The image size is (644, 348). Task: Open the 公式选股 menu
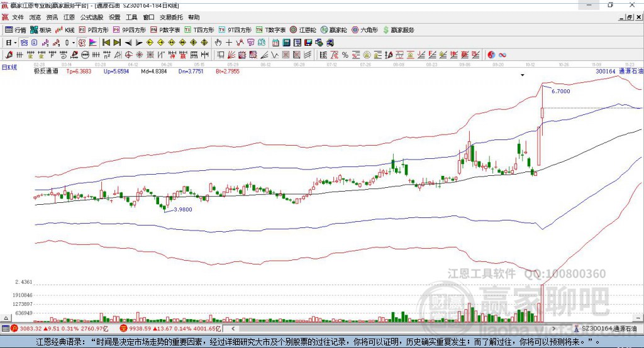pyautogui.click(x=92, y=17)
